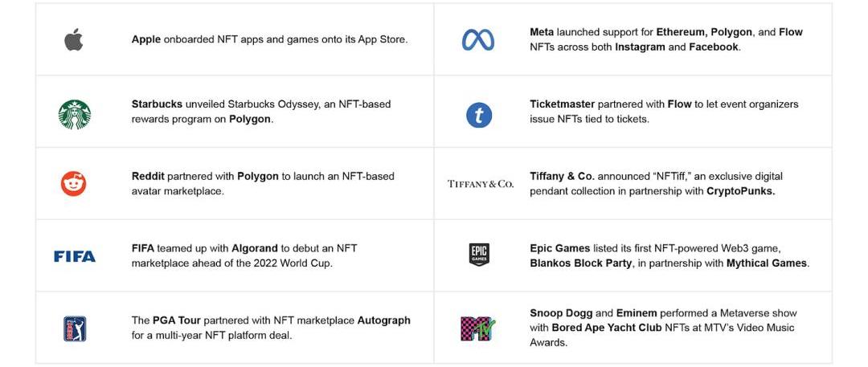Click the MTV checkered logo

[x=478, y=328]
